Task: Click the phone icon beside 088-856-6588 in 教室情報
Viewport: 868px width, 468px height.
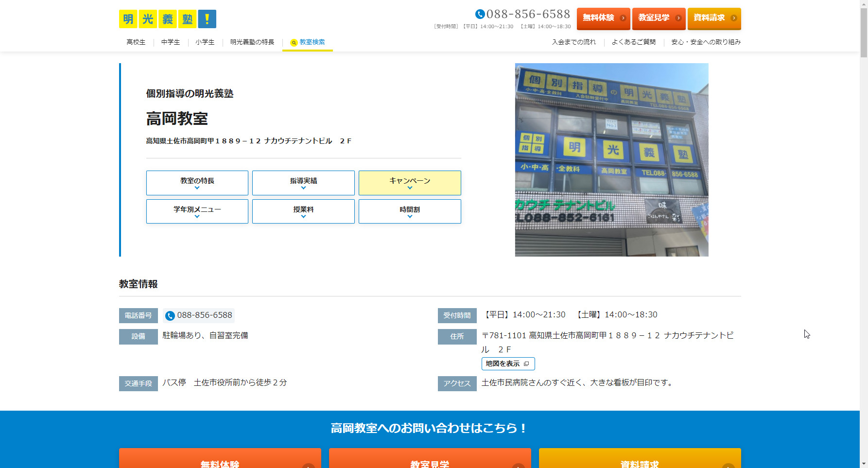Action: [x=170, y=316]
